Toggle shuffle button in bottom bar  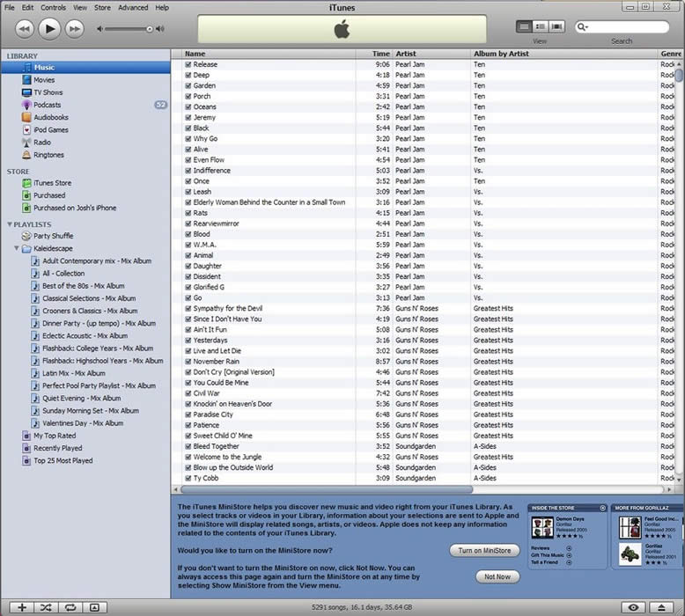[46, 607]
